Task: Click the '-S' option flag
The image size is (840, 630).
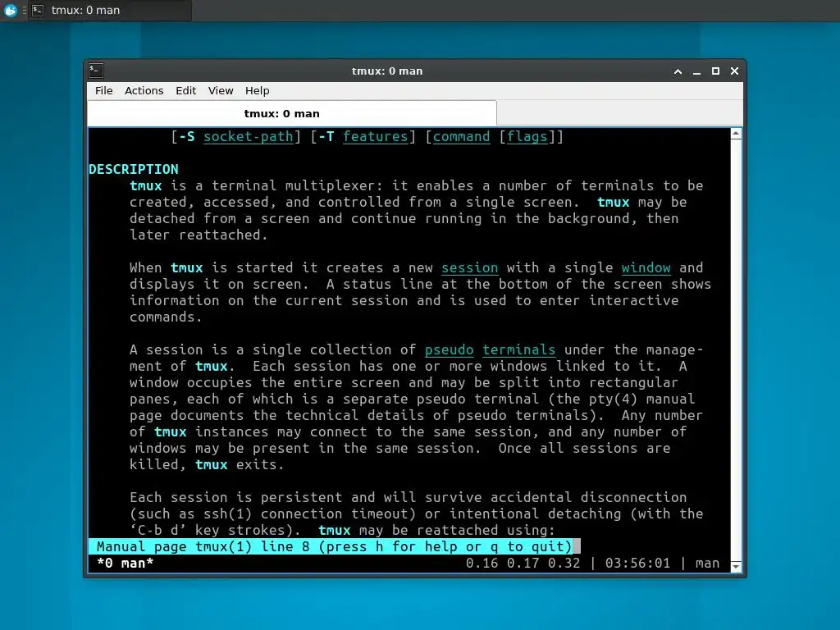Action: click(186, 137)
